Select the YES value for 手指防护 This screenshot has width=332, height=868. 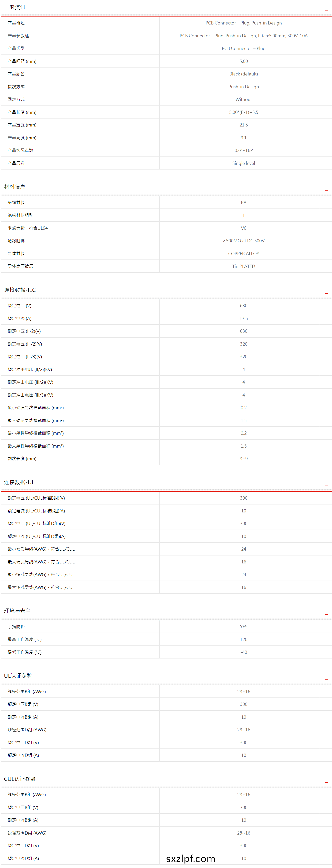tap(243, 627)
